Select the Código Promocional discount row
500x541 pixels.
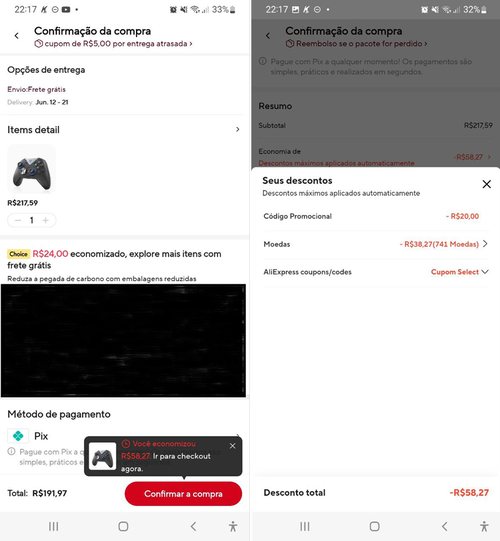click(x=375, y=216)
